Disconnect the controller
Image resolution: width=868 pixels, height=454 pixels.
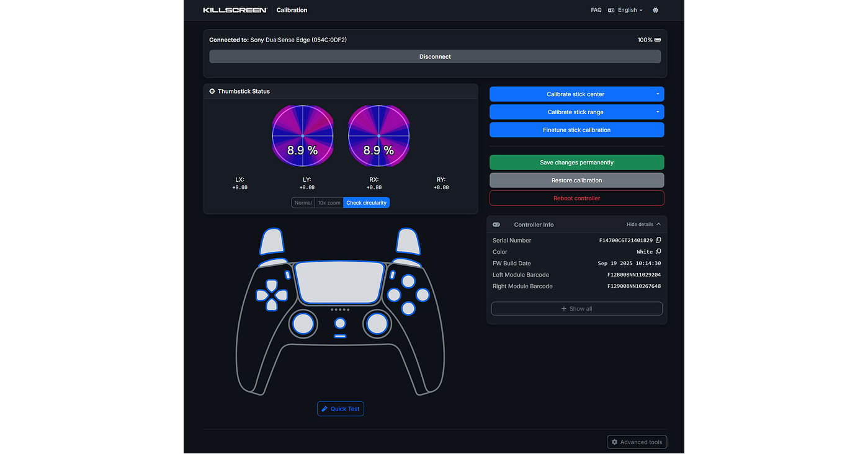tap(435, 56)
